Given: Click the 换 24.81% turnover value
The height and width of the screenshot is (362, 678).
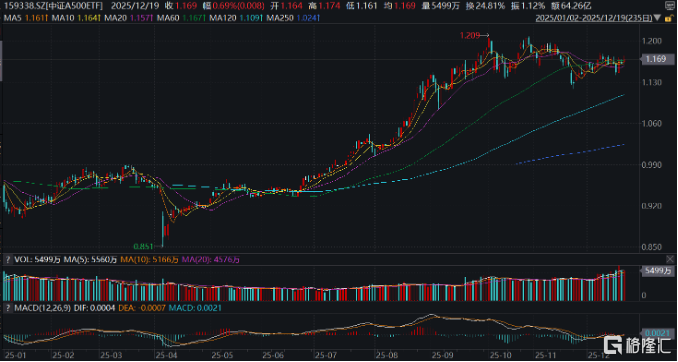Looking at the screenshot, I should pos(484,6).
